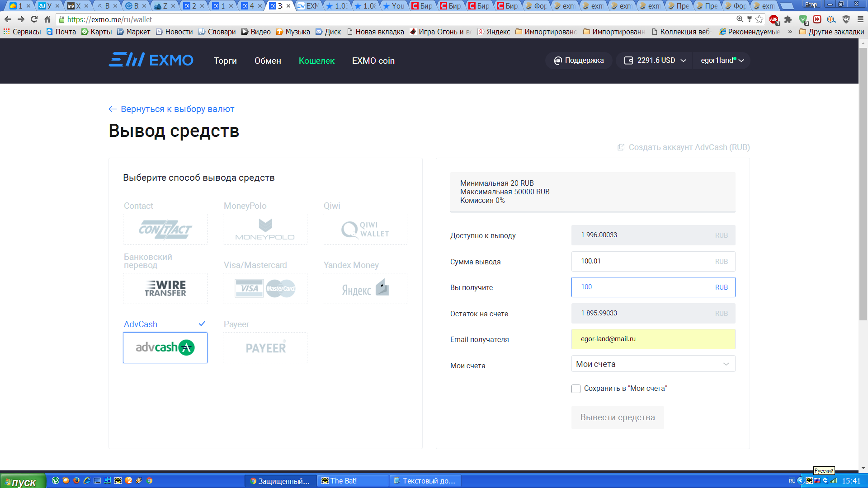
Task: Select the Wire Transfer payment icon
Action: tap(165, 288)
